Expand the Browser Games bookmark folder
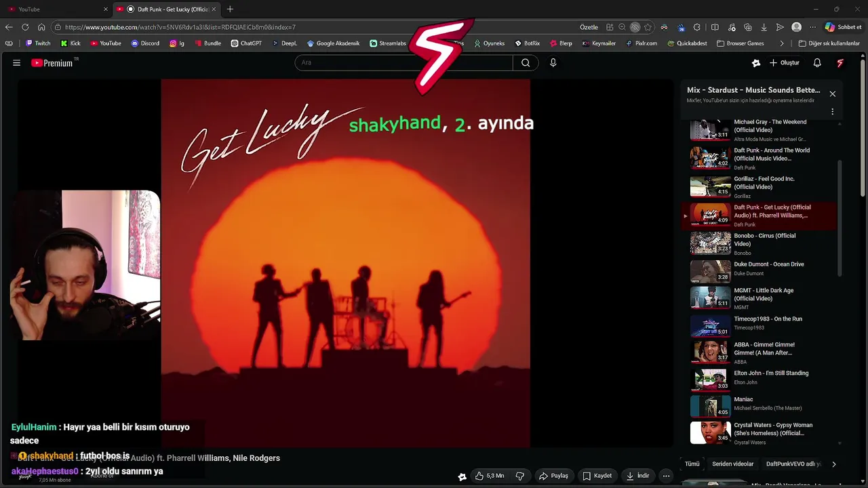 [x=741, y=43]
